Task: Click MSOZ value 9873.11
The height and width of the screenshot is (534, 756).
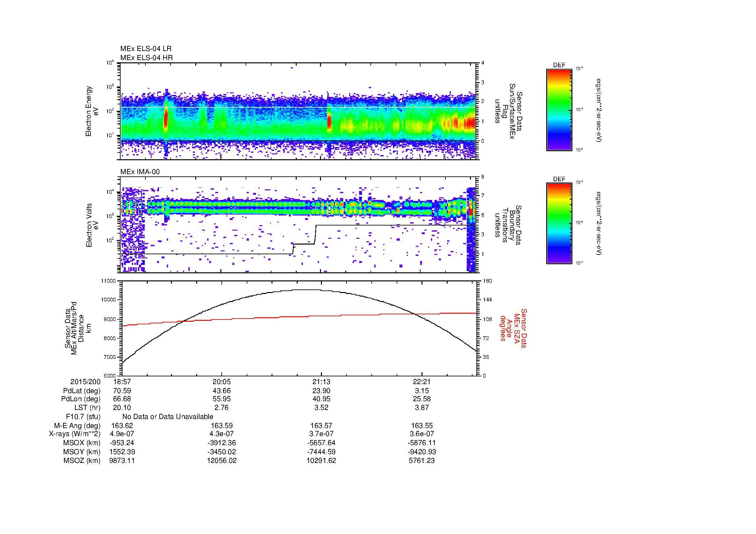Action: pyautogui.click(x=122, y=461)
